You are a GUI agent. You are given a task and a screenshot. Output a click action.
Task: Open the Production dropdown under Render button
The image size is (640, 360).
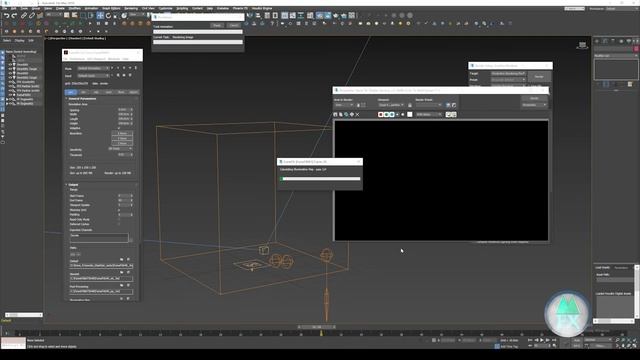pyautogui.click(x=534, y=105)
